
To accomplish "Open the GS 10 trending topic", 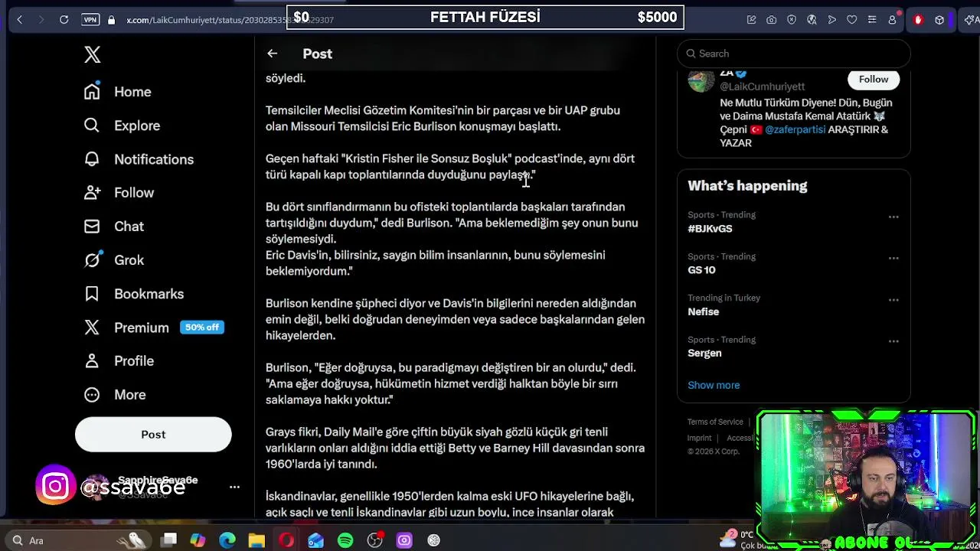I will pos(701,270).
